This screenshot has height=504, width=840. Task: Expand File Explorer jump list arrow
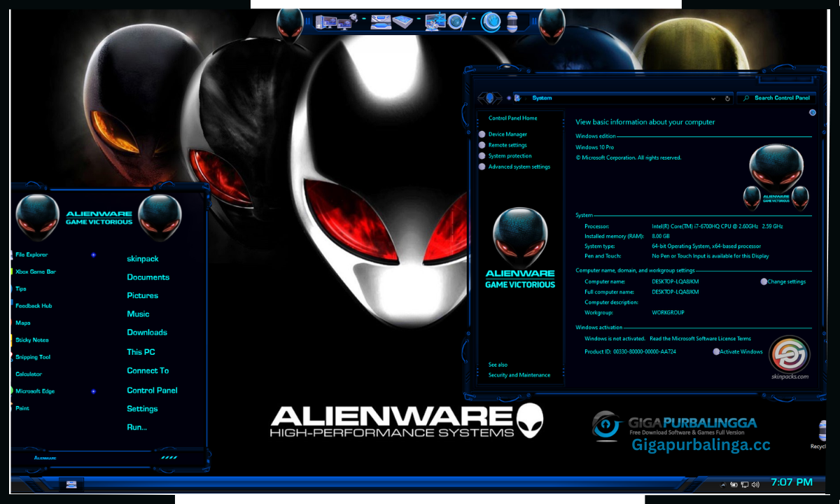tap(93, 255)
